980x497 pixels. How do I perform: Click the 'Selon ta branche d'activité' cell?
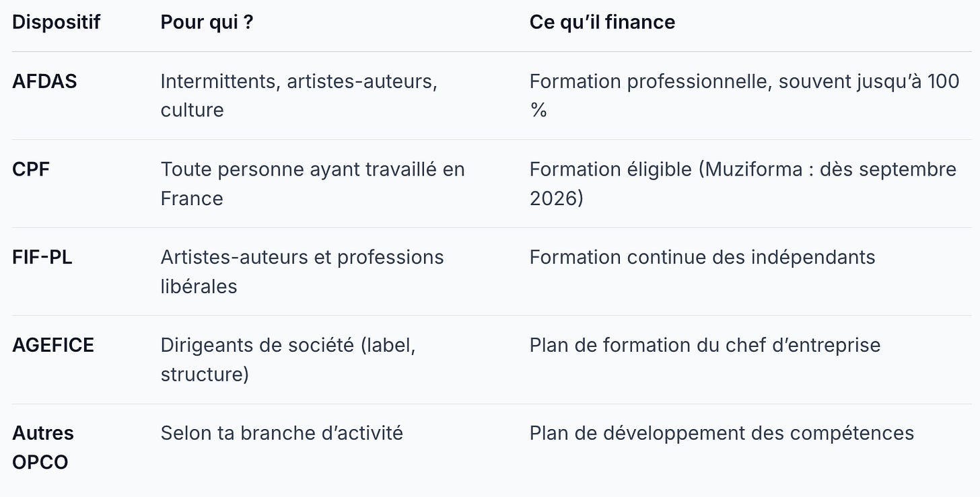click(281, 433)
